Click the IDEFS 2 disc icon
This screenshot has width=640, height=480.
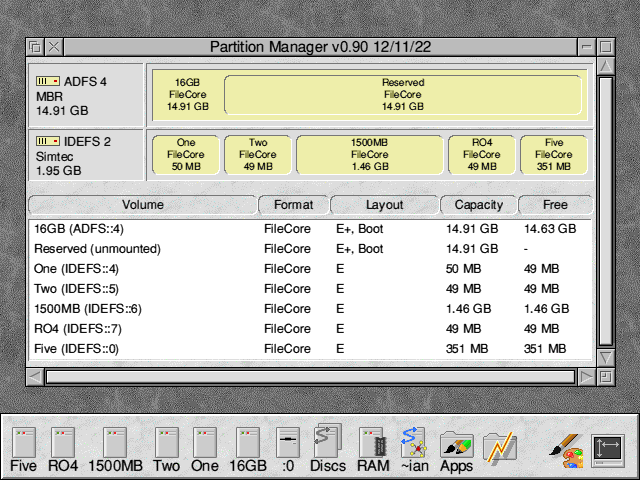coord(48,141)
